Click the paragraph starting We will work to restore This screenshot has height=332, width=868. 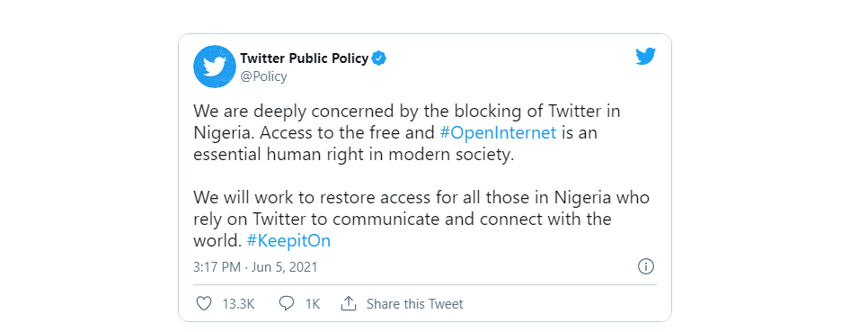(421, 219)
